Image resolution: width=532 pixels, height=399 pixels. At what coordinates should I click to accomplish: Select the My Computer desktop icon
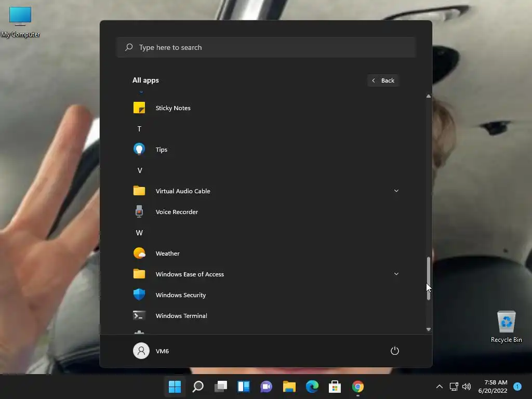click(20, 22)
